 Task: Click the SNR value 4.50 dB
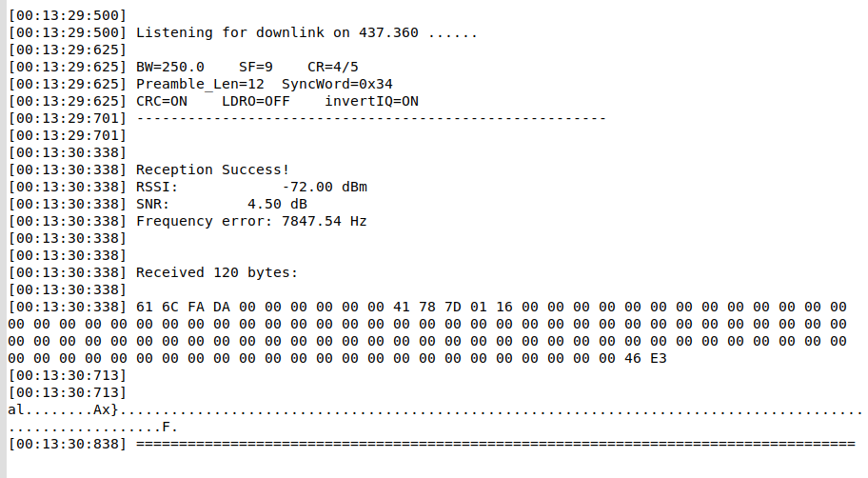click(x=276, y=204)
